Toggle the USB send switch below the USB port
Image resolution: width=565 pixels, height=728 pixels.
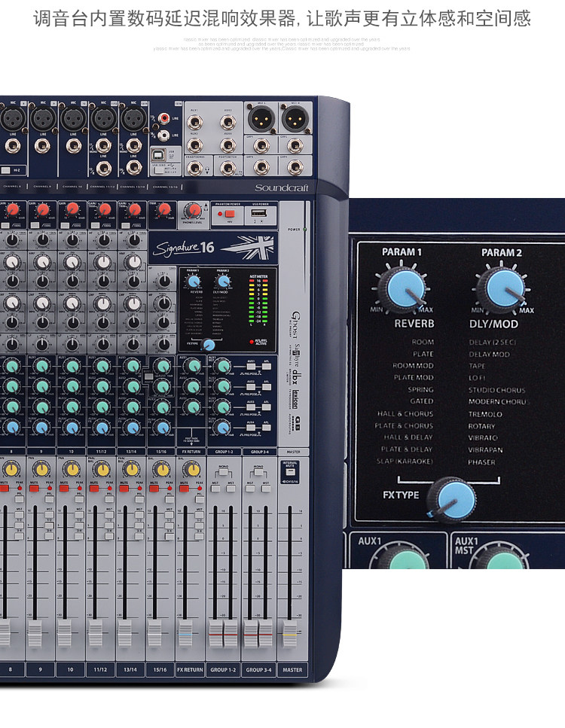pyautogui.click(x=159, y=170)
